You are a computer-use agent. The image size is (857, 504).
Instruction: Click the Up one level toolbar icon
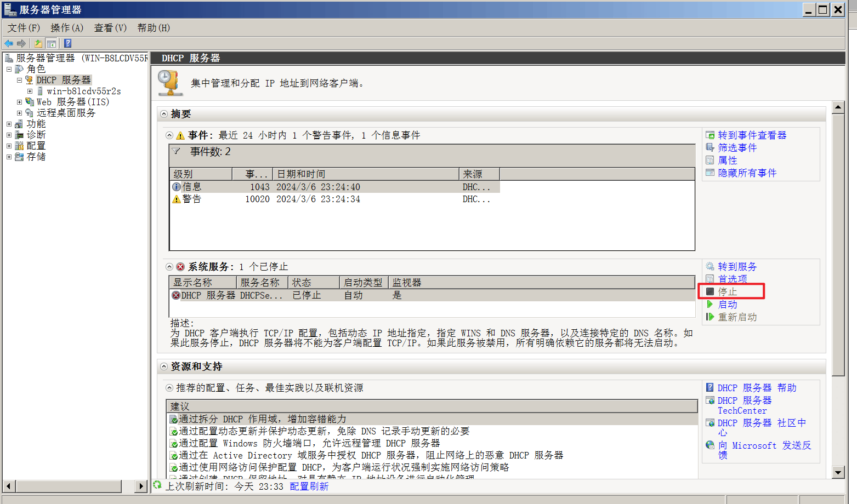[x=38, y=43]
